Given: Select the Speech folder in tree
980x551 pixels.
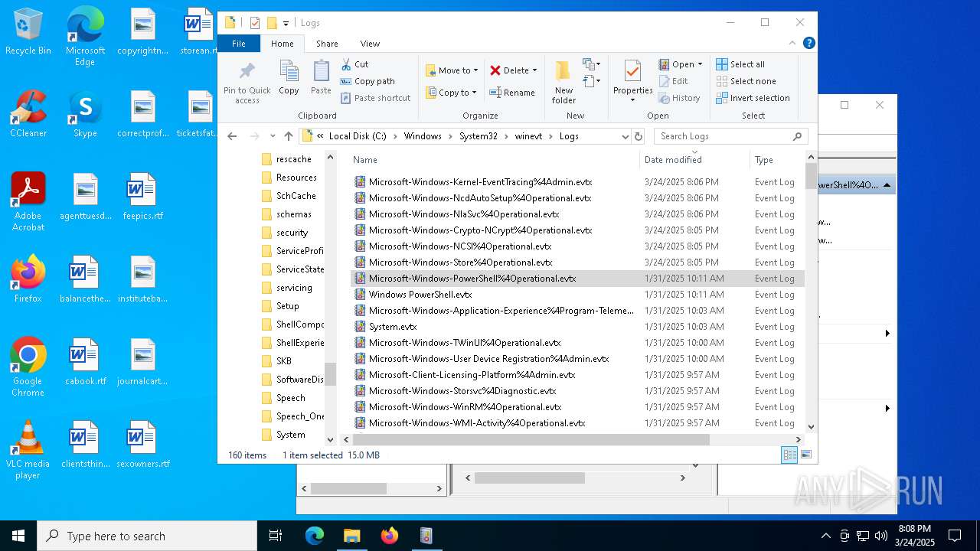Looking at the screenshot, I should point(290,398).
